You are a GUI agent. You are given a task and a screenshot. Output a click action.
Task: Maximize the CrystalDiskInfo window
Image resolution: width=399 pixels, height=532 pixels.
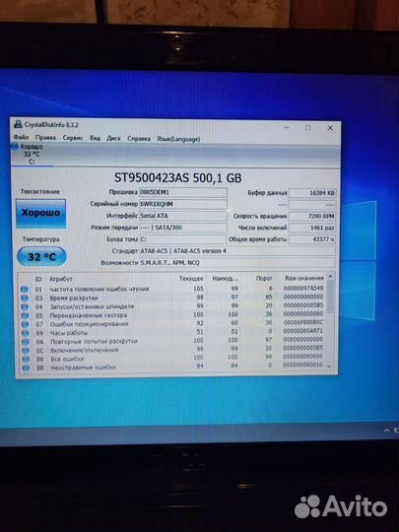(x=308, y=128)
